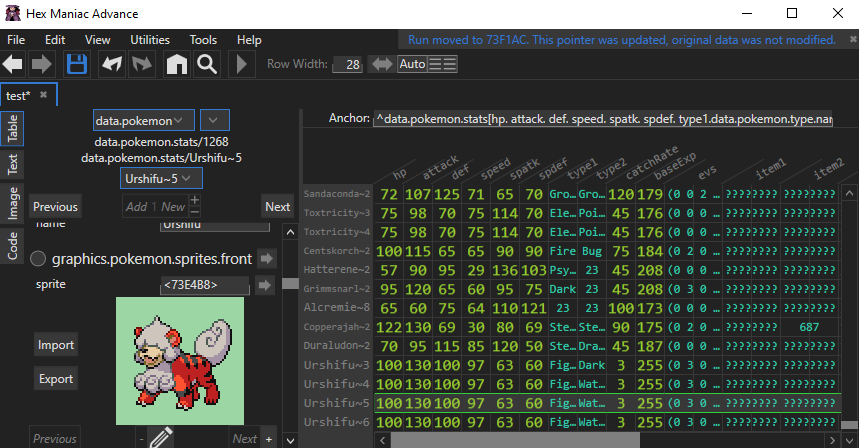The image size is (859, 448).
Task: Switch to the Image side tab
Action: [14, 203]
